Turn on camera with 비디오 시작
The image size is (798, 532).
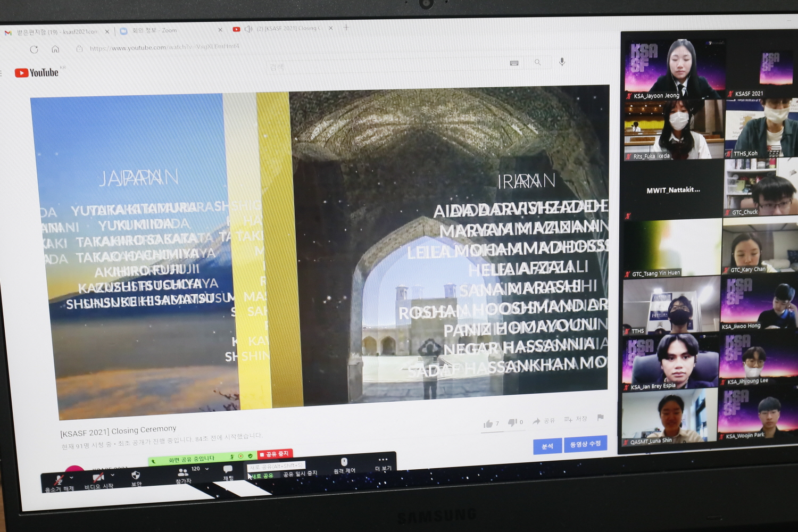[98, 481]
